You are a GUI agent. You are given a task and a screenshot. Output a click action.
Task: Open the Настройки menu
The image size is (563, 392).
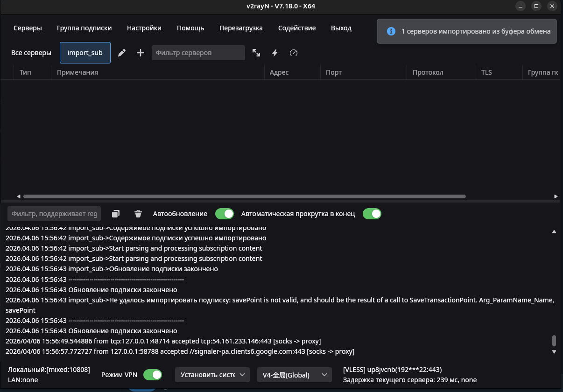144,28
